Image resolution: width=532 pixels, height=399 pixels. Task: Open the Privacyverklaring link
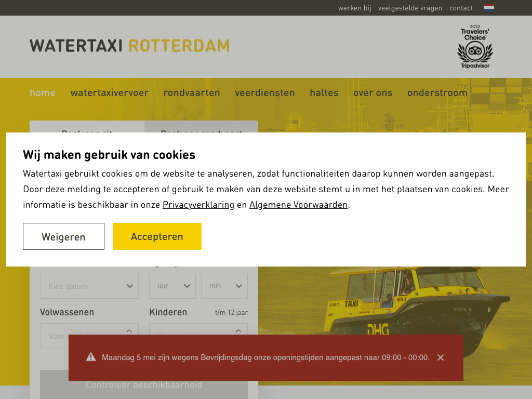[198, 205]
